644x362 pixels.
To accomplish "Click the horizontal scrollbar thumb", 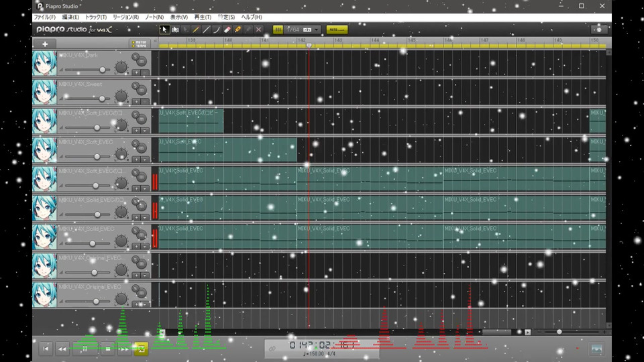I will pos(496,332).
